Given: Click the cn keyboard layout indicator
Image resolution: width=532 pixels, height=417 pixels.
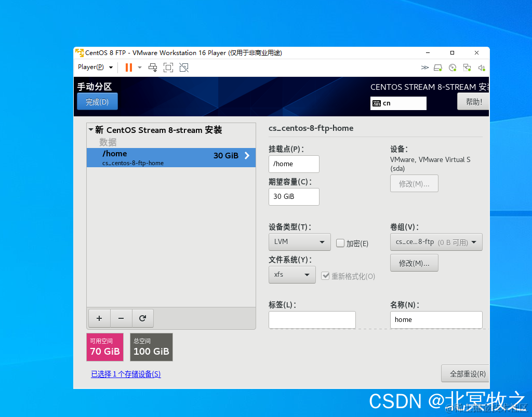Looking at the screenshot, I should (x=398, y=103).
